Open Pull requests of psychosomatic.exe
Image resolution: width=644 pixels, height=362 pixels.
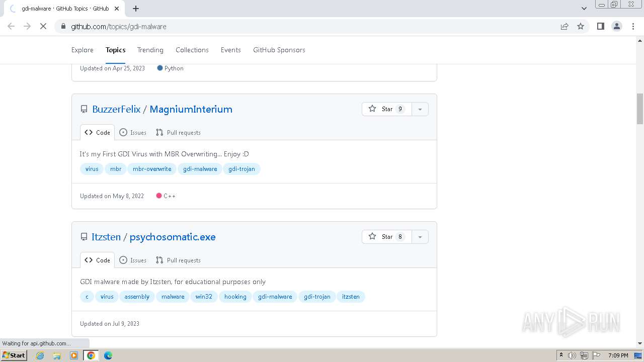pos(178,260)
